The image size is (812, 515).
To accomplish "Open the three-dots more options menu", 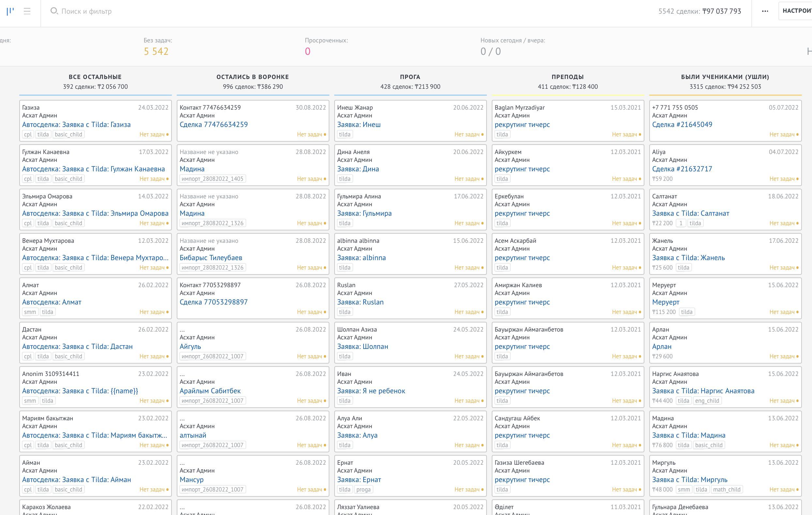I will tap(765, 11).
